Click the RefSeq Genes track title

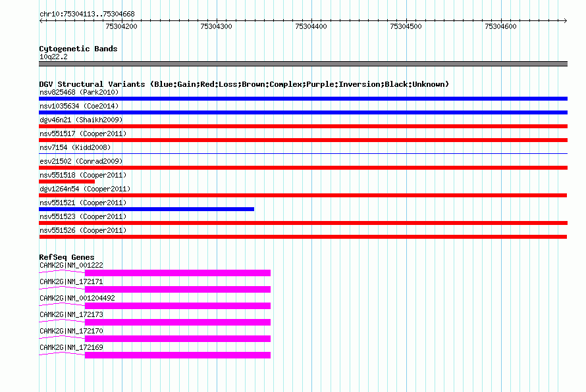coord(67,257)
